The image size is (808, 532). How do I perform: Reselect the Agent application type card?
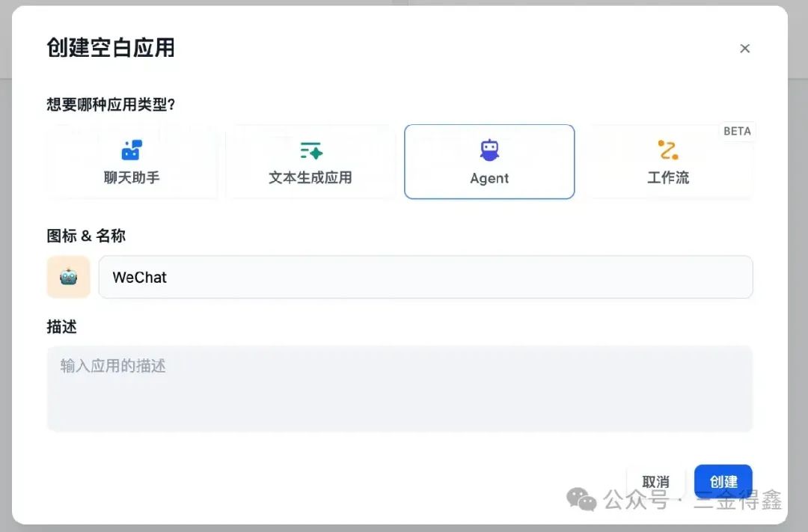pyautogui.click(x=489, y=162)
